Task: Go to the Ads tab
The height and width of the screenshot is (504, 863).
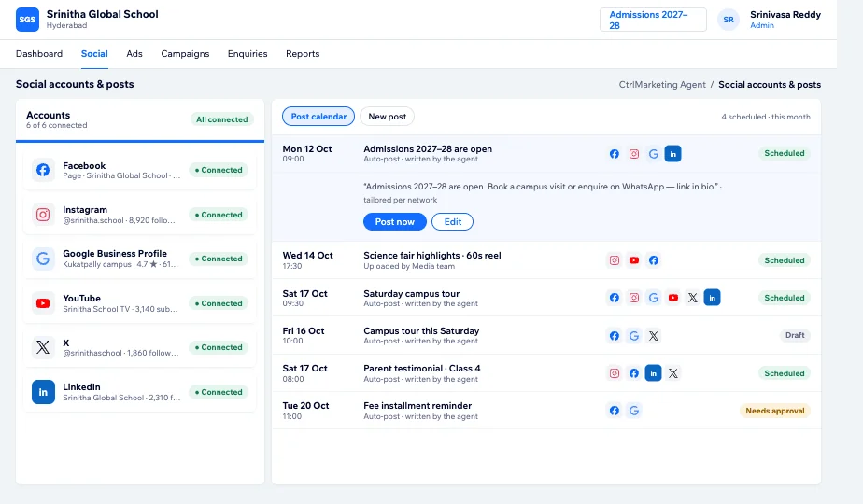Action: click(x=134, y=54)
